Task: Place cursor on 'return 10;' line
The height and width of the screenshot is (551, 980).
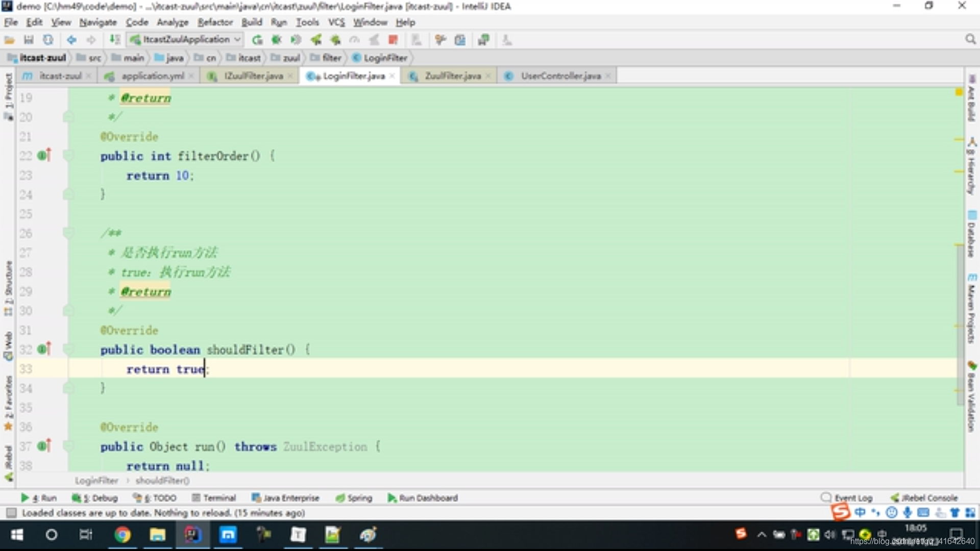Action: coord(160,176)
